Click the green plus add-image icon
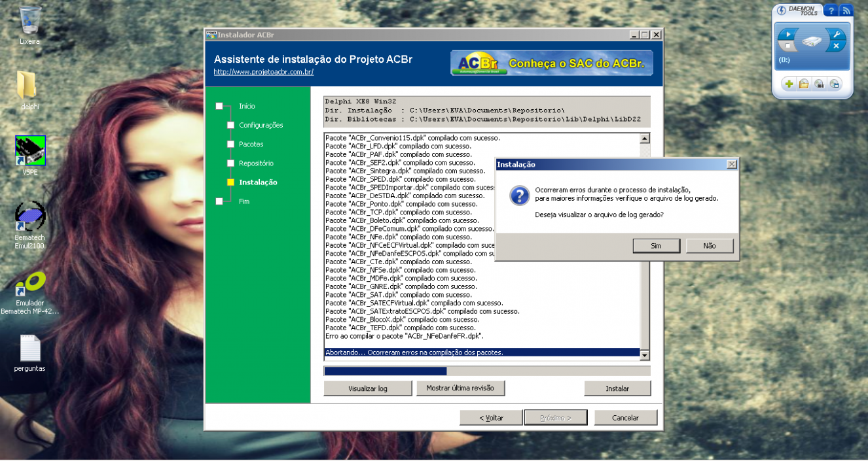The width and height of the screenshot is (868, 461). tap(789, 84)
